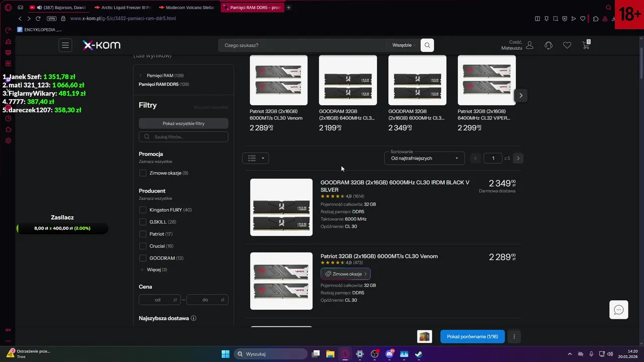644x362 pixels.
Task: Click Pokaż porównanie (1/16) button
Action: click(x=472, y=336)
